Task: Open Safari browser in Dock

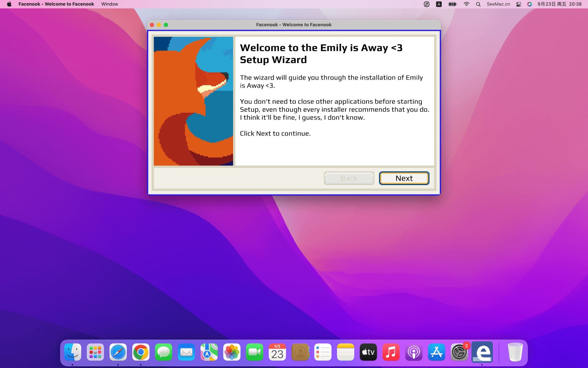Action: click(x=118, y=352)
